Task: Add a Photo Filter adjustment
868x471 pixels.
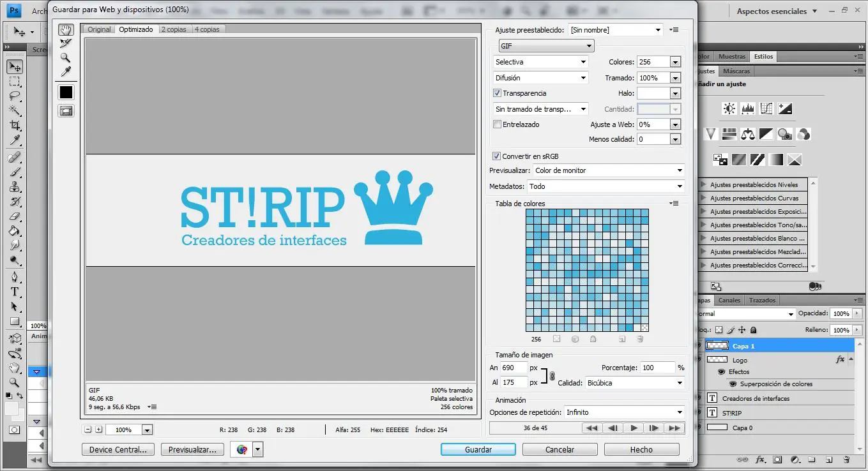Action: (786, 134)
